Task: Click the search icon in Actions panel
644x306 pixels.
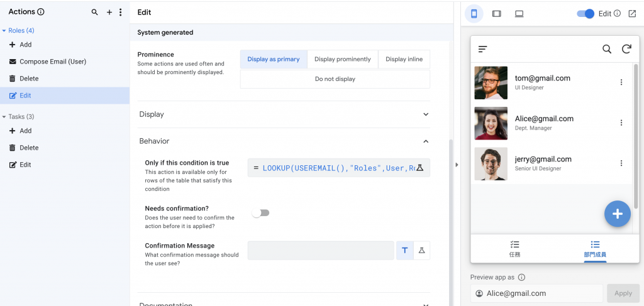Action: 95,12
